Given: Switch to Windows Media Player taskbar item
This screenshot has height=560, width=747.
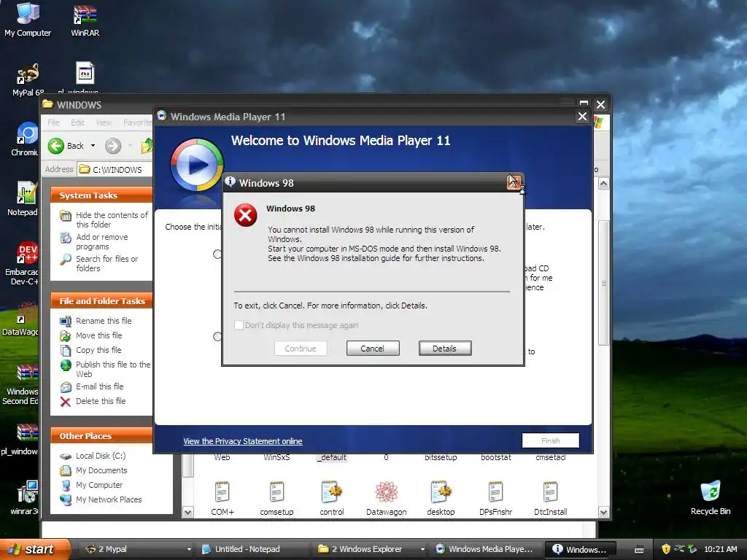Looking at the screenshot, I should [484, 549].
